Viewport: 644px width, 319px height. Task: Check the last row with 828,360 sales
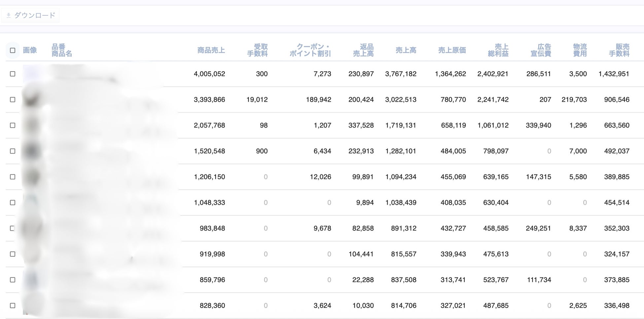coord(13,306)
